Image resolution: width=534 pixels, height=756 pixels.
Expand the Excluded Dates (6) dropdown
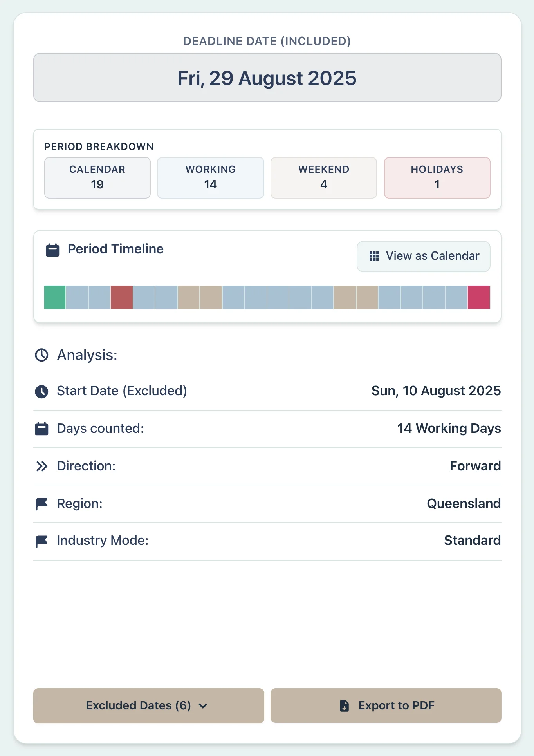148,705
